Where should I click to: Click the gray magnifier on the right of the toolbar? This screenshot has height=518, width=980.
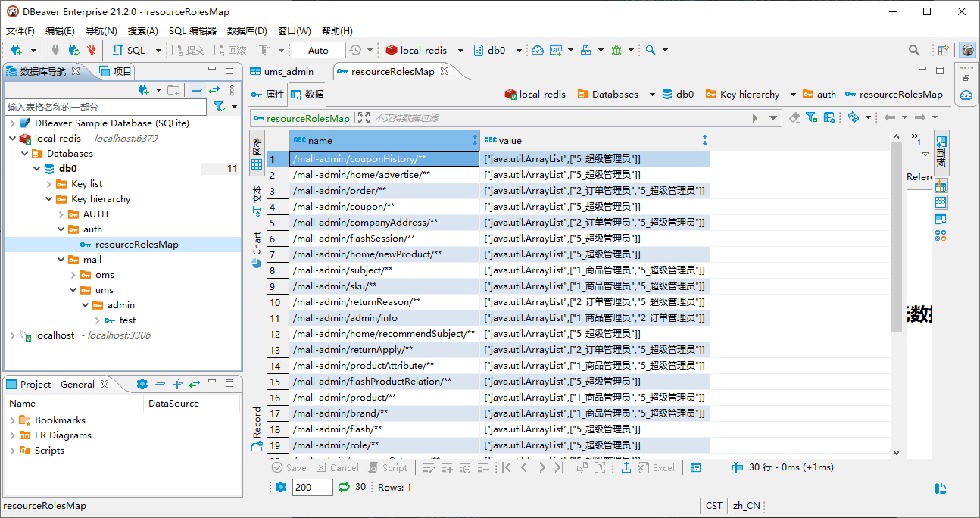coord(915,50)
